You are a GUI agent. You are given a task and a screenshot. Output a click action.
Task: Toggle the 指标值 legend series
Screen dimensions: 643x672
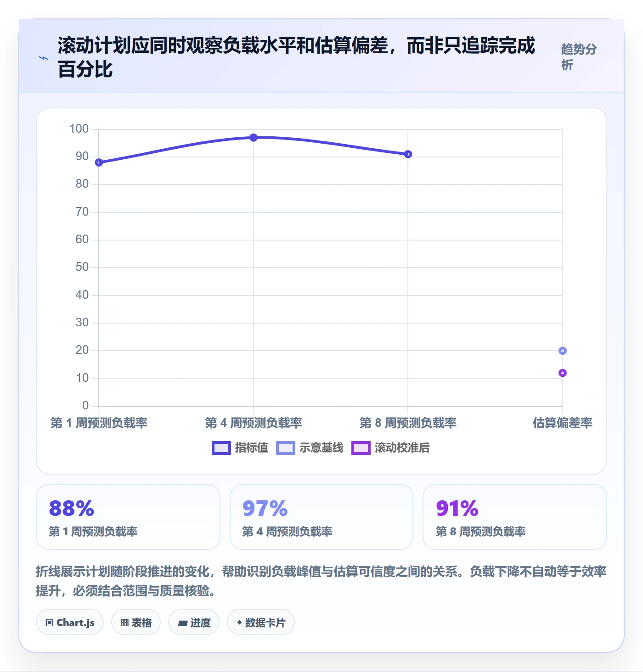tap(240, 448)
